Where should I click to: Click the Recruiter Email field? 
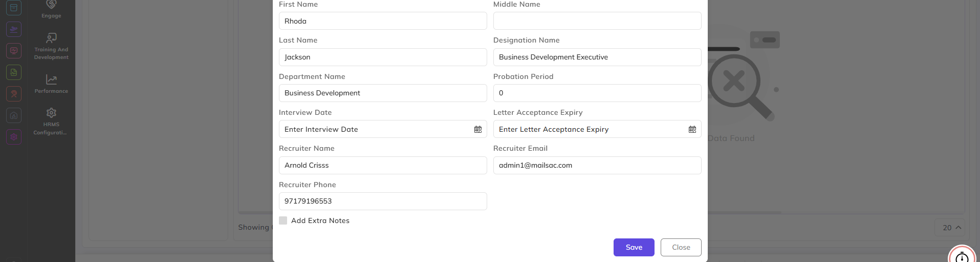(597, 165)
